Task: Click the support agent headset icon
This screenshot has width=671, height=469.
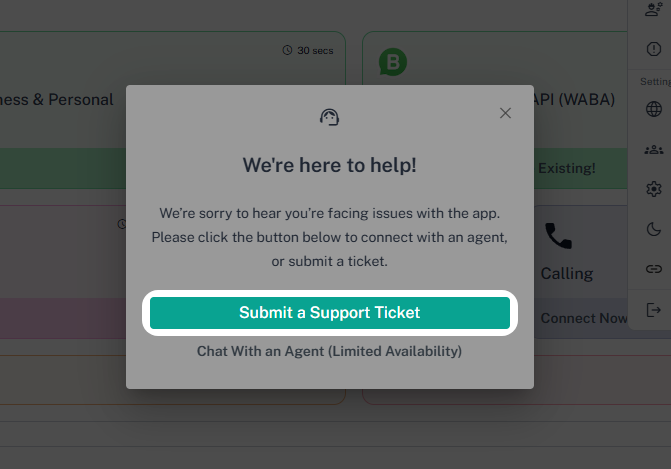Action: click(329, 117)
